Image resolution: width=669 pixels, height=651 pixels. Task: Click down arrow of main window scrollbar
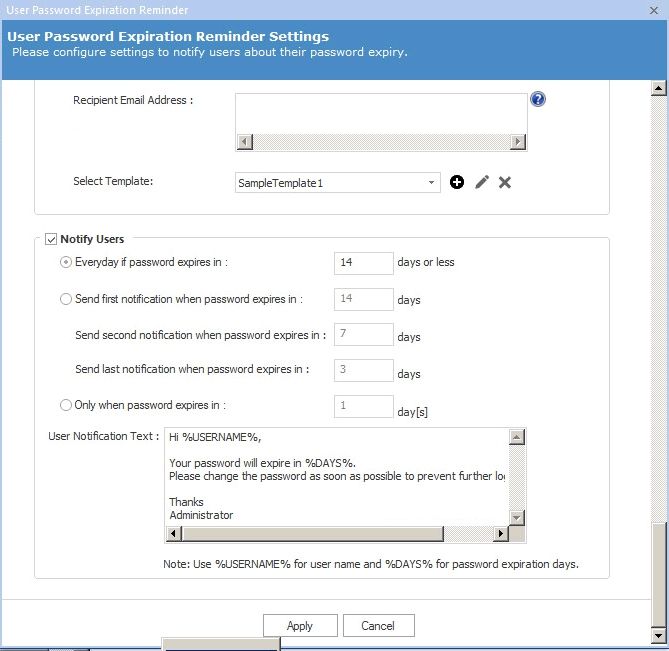(x=658, y=636)
